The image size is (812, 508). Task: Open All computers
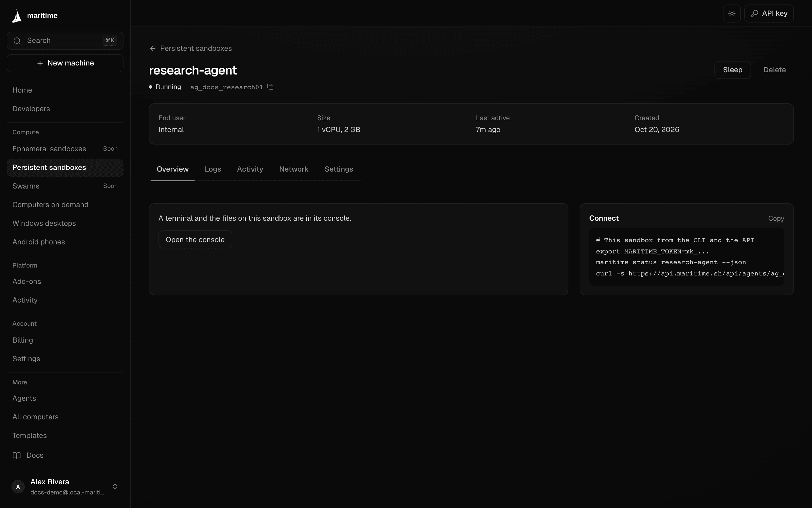coord(65,417)
